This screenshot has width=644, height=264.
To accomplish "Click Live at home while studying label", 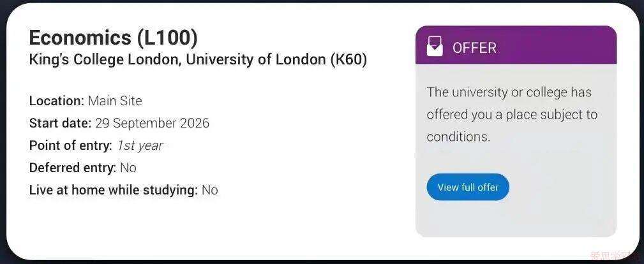I will (x=113, y=190).
